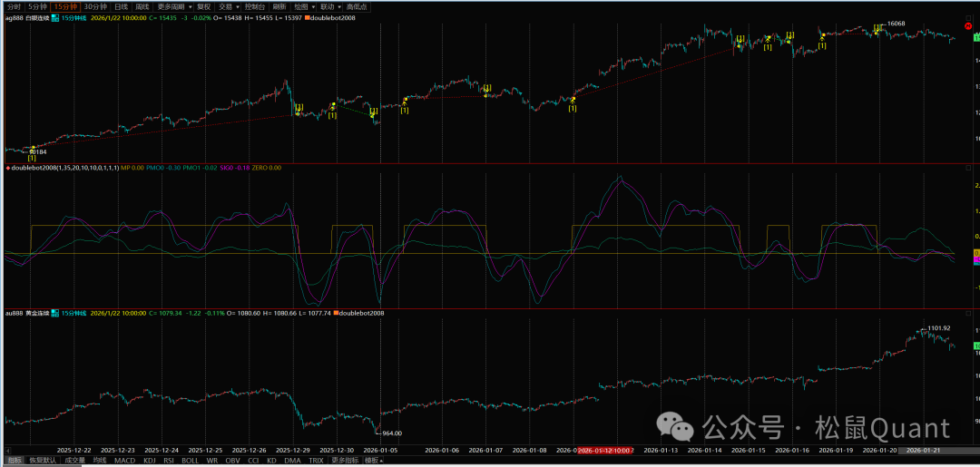Click orange doublebot2008 square in ag888 header
This screenshot has height=467, width=980.
click(310, 17)
